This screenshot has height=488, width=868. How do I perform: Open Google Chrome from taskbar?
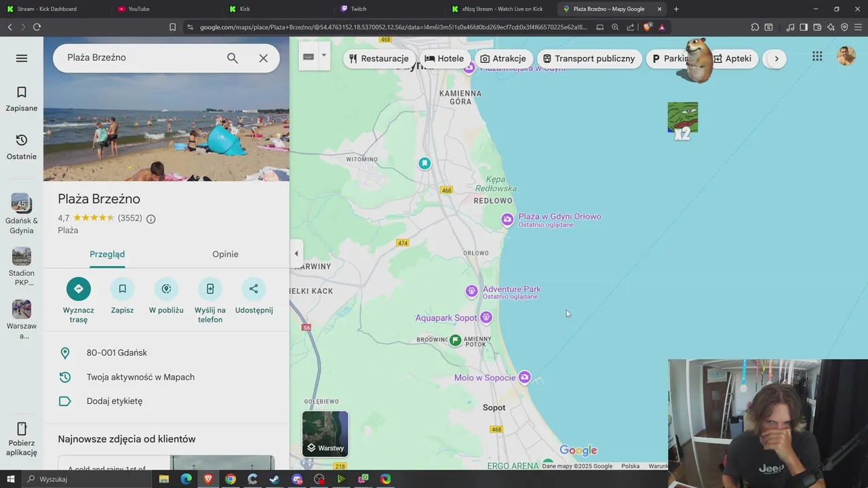pyautogui.click(x=230, y=479)
